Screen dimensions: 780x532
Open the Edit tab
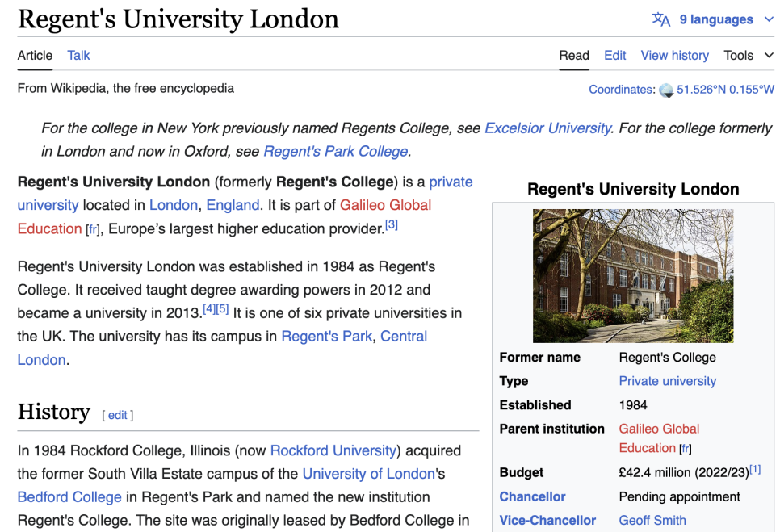[614, 55]
